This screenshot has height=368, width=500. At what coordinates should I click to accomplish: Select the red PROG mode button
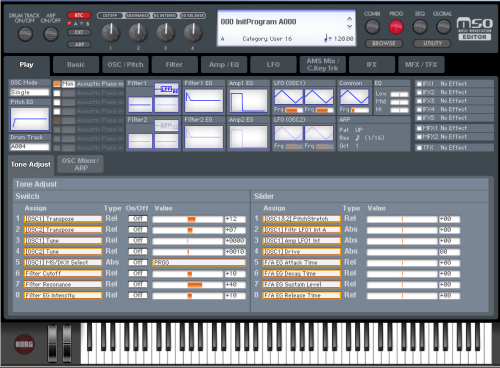[x=396, y=27]
